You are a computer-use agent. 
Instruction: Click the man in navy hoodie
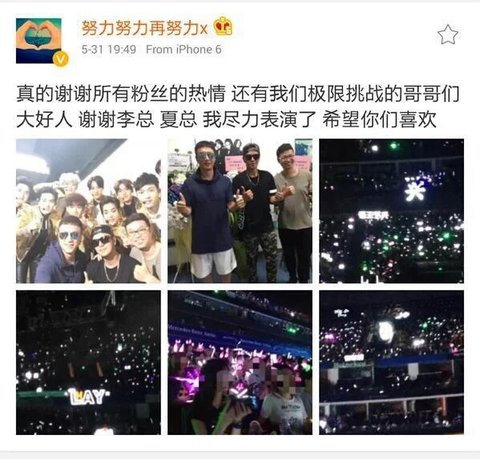(x=207, y=212)
